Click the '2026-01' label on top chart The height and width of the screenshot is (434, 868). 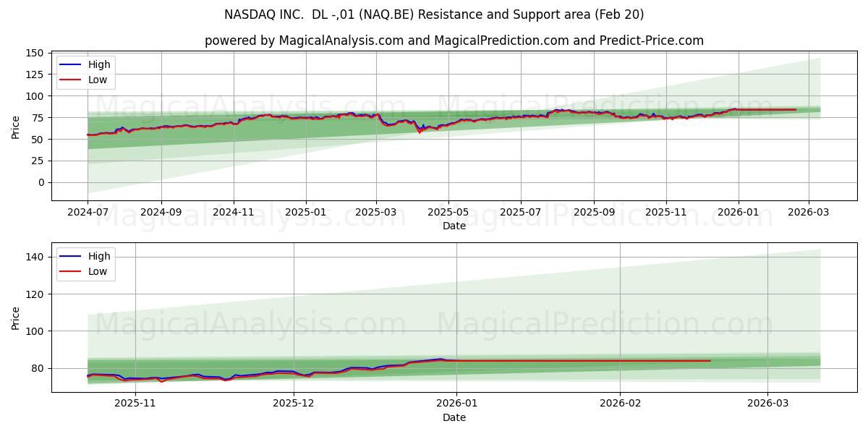pyautogui.click(x=738, y=213)
